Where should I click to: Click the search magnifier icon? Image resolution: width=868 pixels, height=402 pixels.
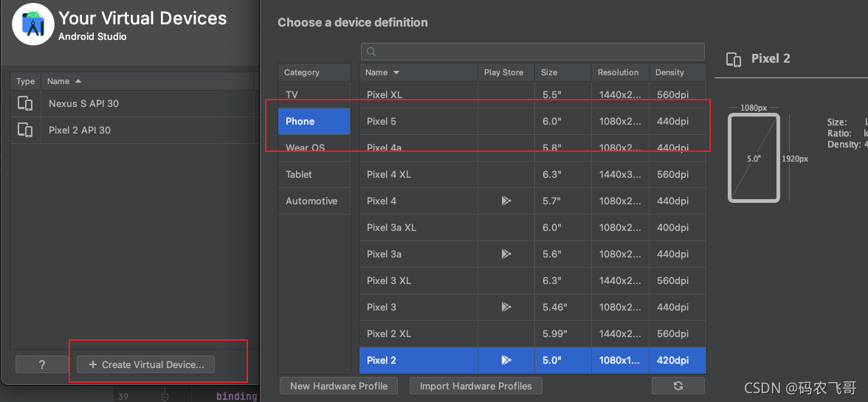click(x=371, y=52)
